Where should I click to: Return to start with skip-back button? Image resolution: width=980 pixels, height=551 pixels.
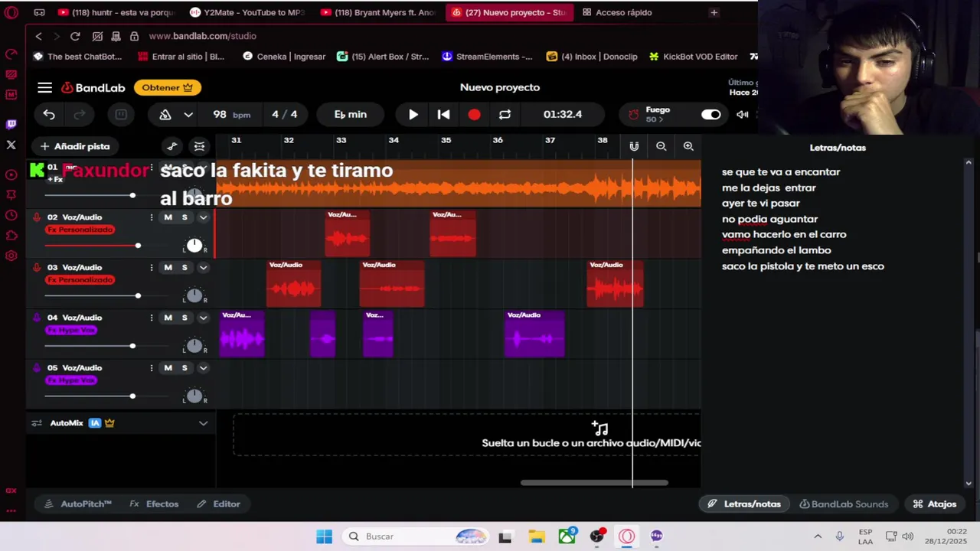[x=443, y=115]
